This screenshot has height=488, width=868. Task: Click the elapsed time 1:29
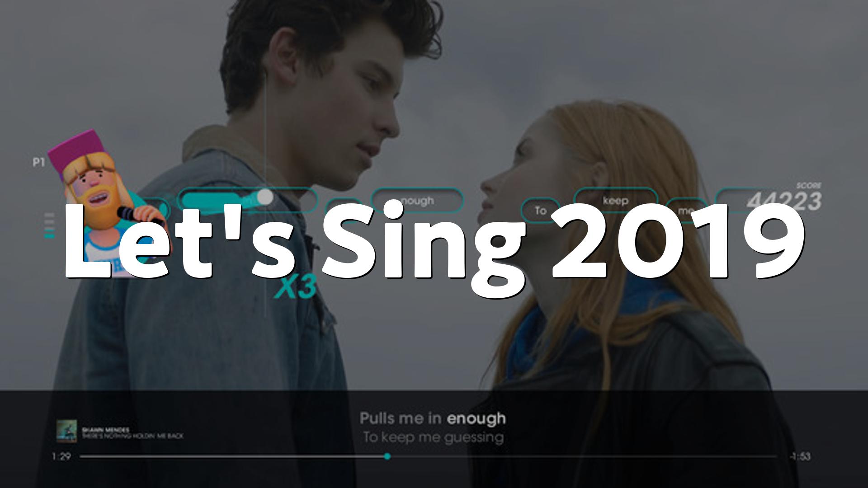61,456
